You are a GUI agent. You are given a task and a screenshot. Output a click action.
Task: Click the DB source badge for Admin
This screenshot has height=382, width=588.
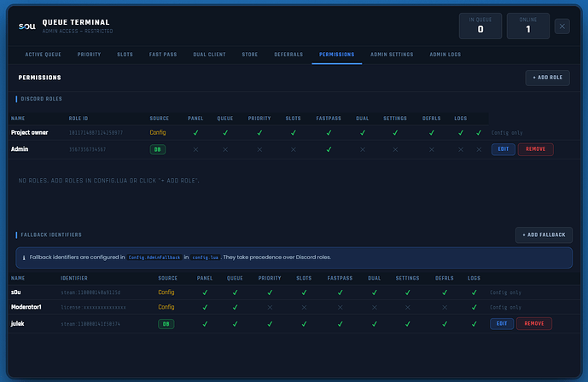click(158, 149)
